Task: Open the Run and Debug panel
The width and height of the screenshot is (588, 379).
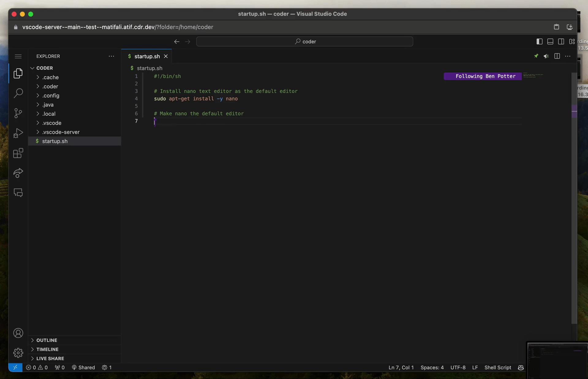Action: pos(18,133)
